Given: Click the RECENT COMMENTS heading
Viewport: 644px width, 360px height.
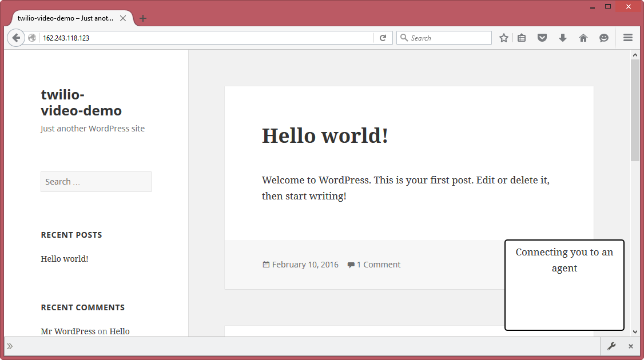Looking at the screenshot, I should click(82, 307).
